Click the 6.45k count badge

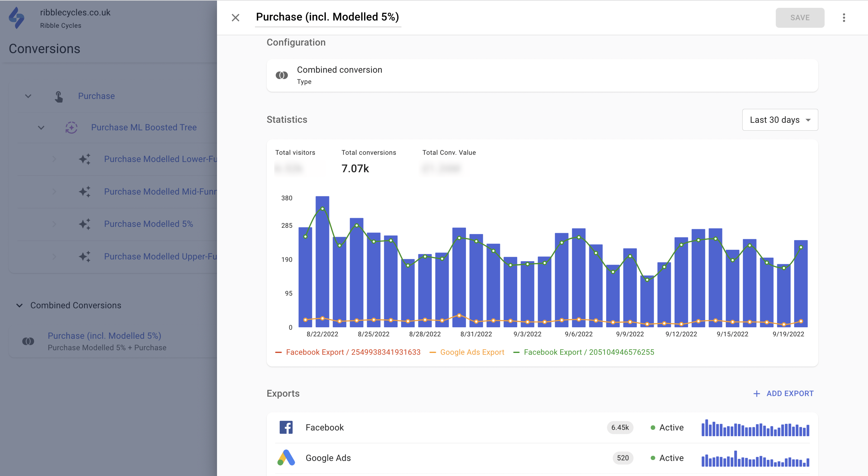620,427
